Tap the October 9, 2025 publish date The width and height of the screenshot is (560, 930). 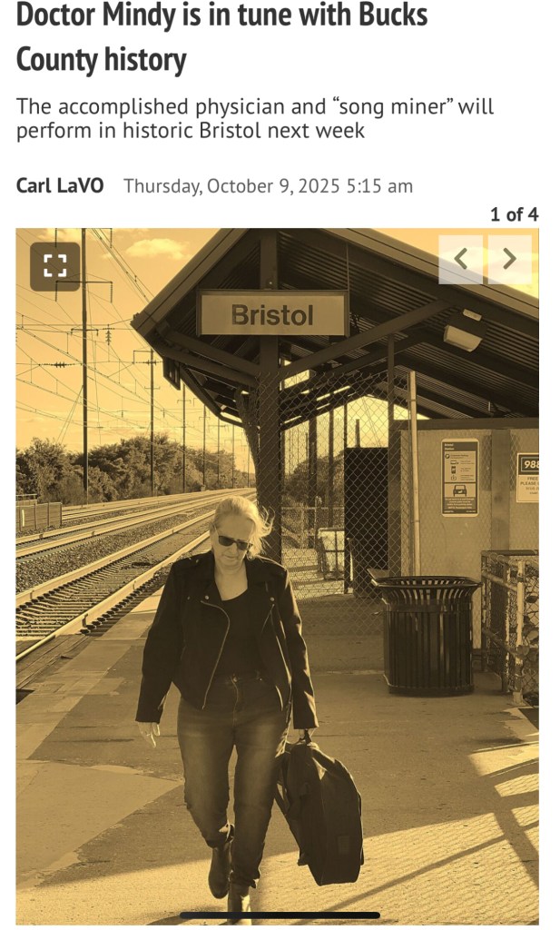pos(268,186)
